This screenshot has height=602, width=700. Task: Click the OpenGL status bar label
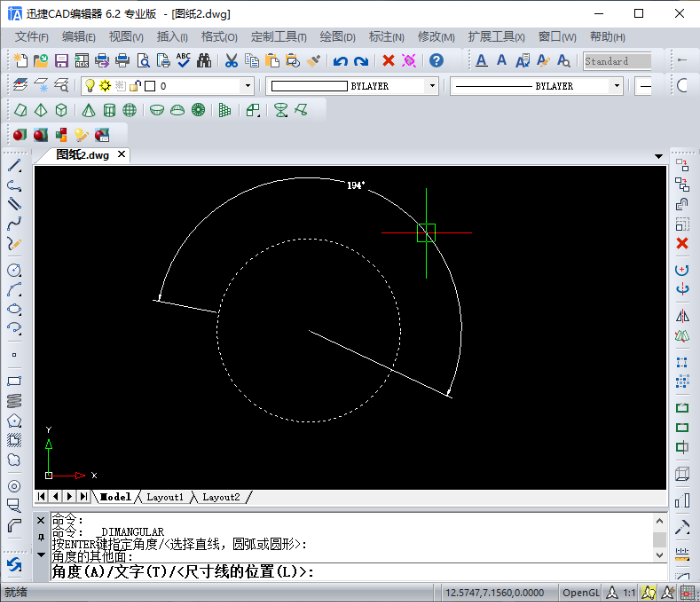point(580,593)
